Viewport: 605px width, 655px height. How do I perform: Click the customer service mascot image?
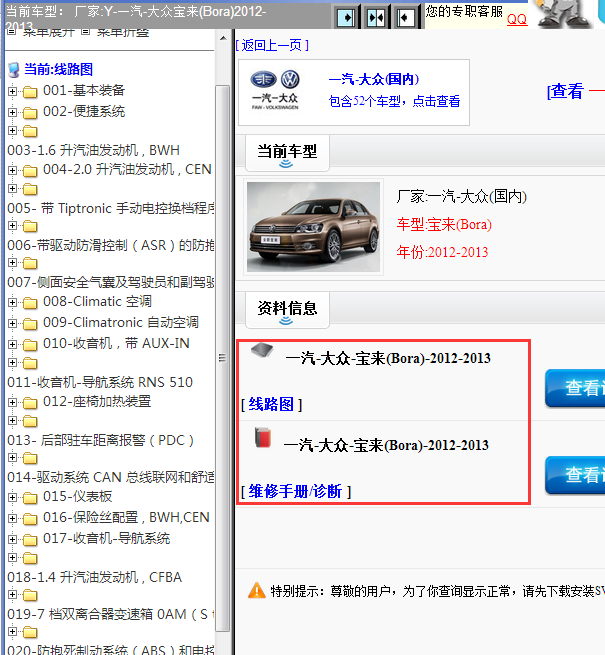pyautogui.click(x=563, y=14)
